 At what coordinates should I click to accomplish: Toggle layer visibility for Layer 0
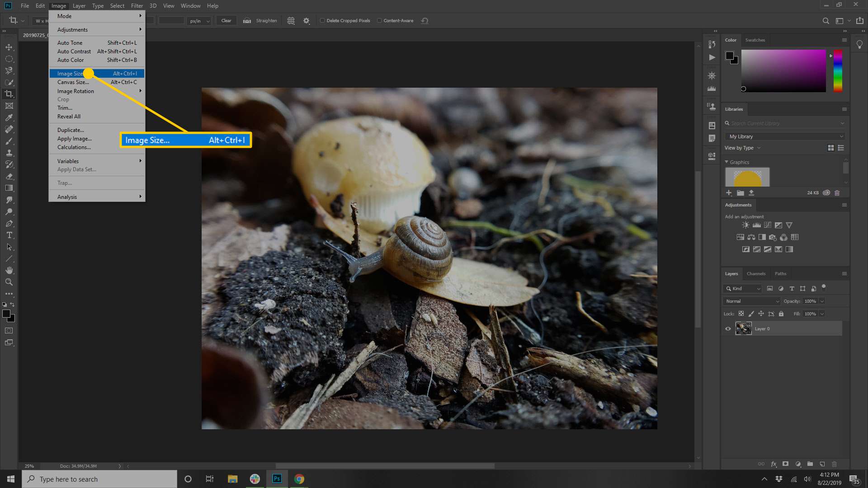click(728, 329)
